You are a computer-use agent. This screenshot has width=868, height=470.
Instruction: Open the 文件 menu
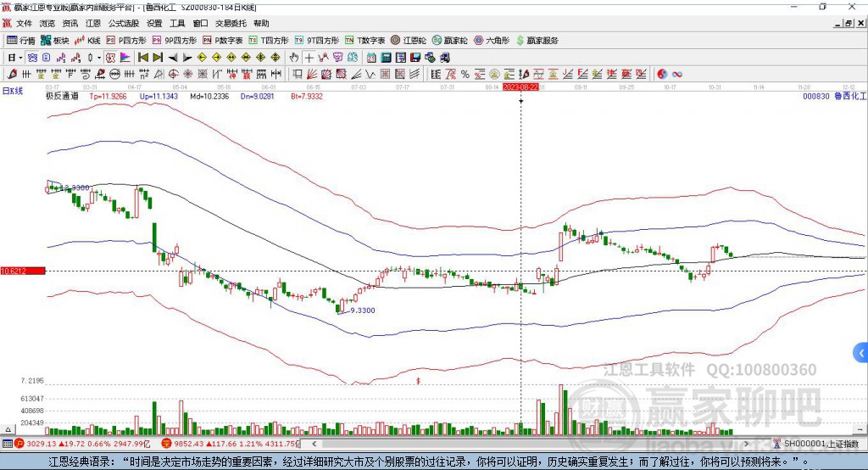click(x=25, y=23)
